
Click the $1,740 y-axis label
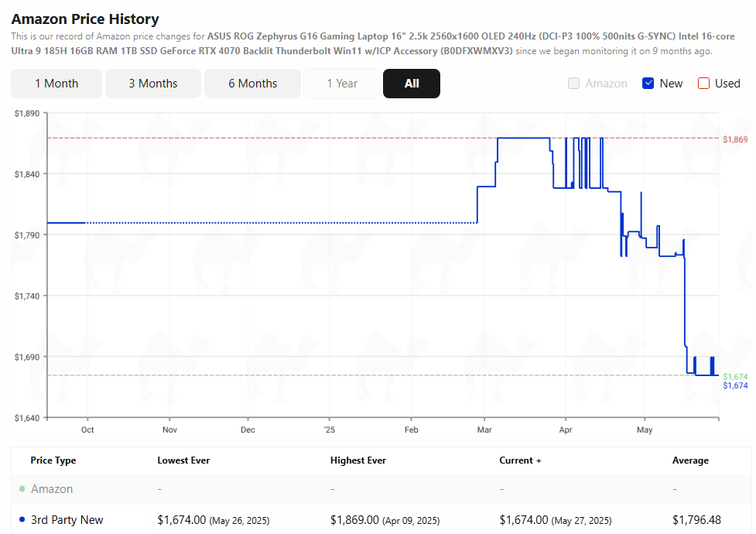tap(27, 296)
